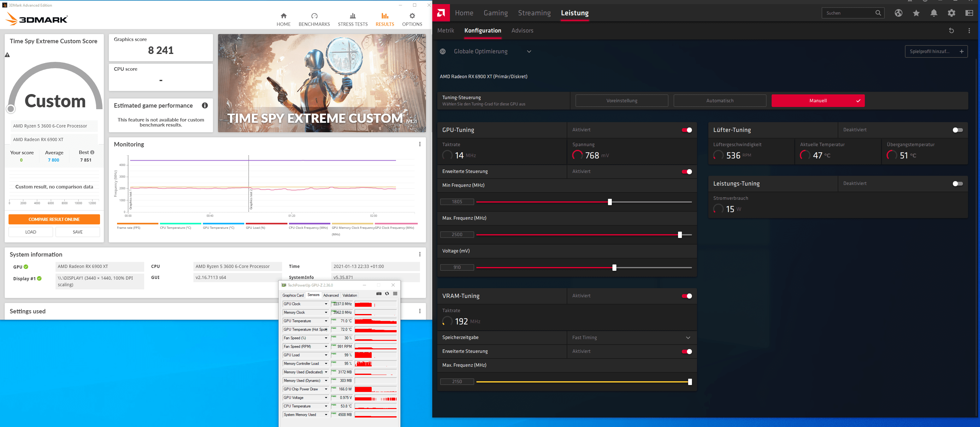
Task: Open System information three-dot menu
Action: click(x=420, y=254)
